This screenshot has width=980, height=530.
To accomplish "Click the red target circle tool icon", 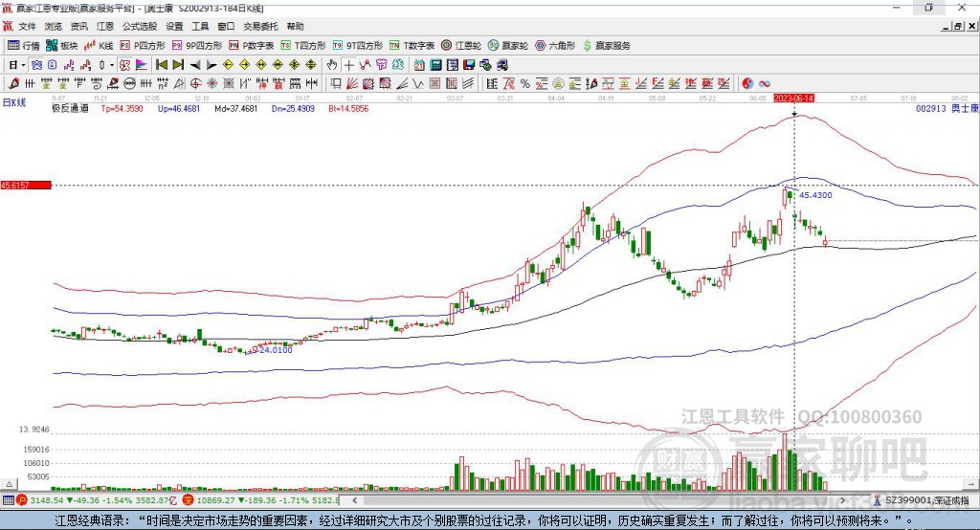I will [195, 84].
